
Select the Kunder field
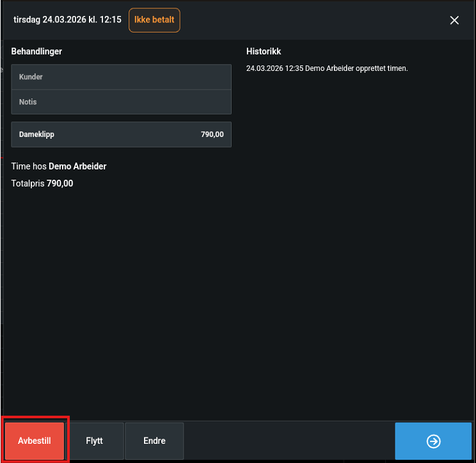[x=121, y=77]
